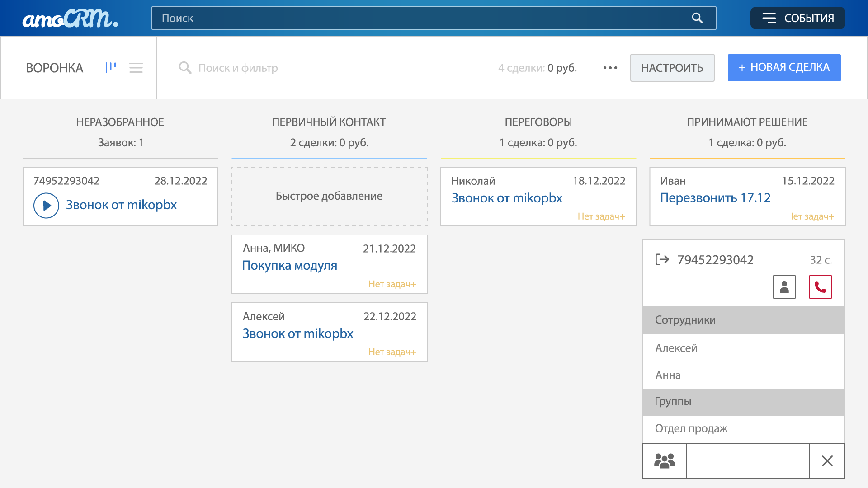868x488 pixels.
Task: Click the ПРИНИМАЮТ РЕШЕНИЕ column header
Action: pyautogui.click(x=747, y=122)
